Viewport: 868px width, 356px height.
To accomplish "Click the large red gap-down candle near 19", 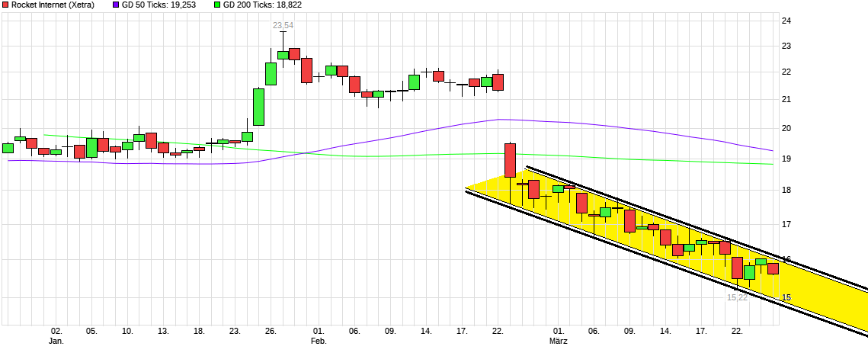I will [510, 160].
